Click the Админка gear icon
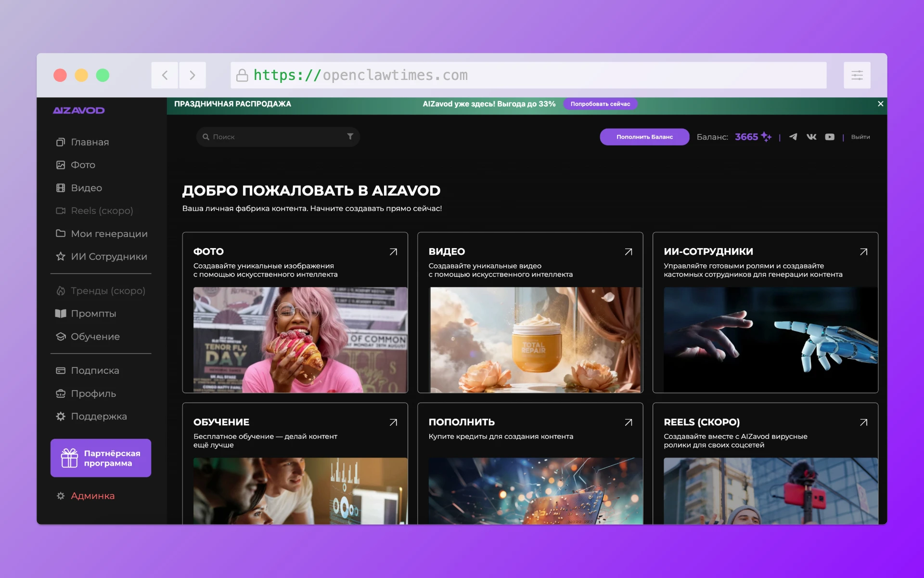Image resolution: width=924 pixels, height=578 pixels. click(x=61, y=496)
